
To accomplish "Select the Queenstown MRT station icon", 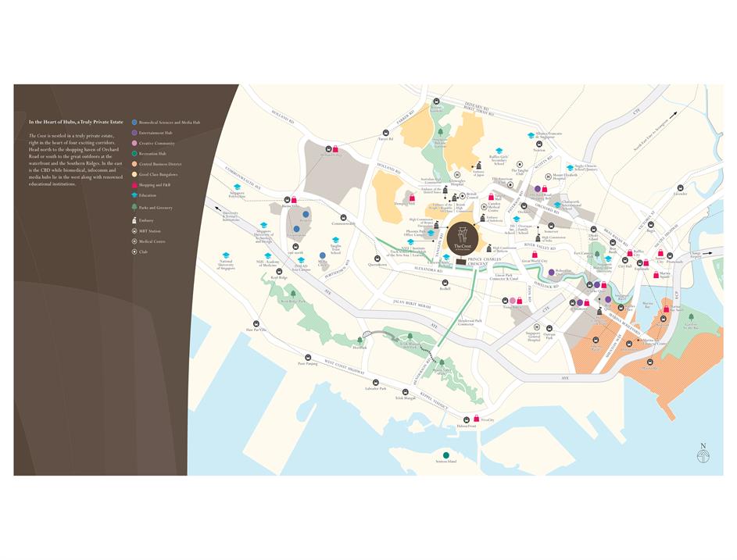I will (360, 257).
